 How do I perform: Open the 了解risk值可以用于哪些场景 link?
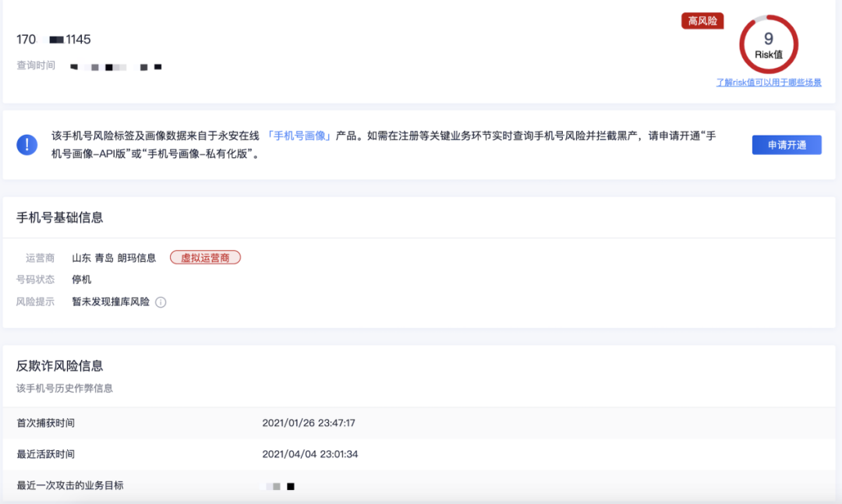pyautogui.click(x=769, y=83)
